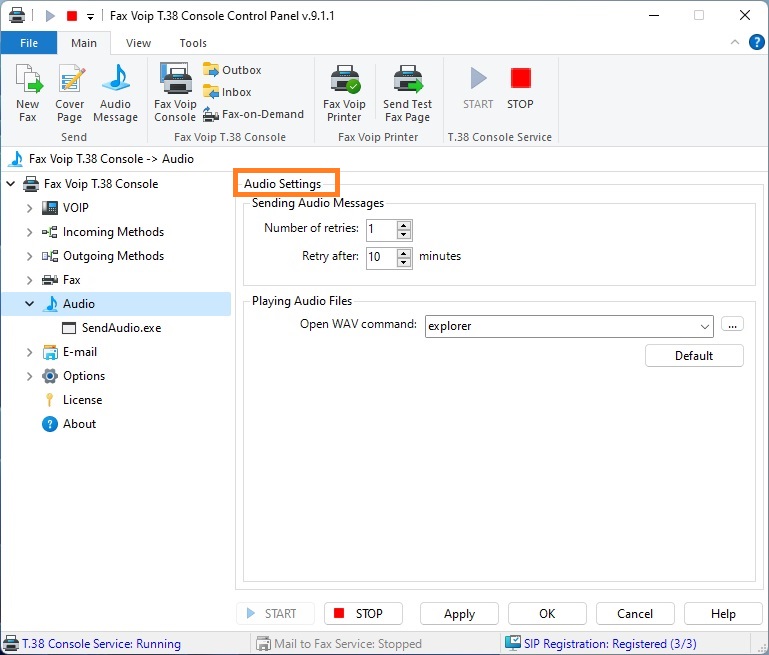Expand the Outgoing Methods node
The width and height of the screenshot is (769, 655).
[29, 256]
